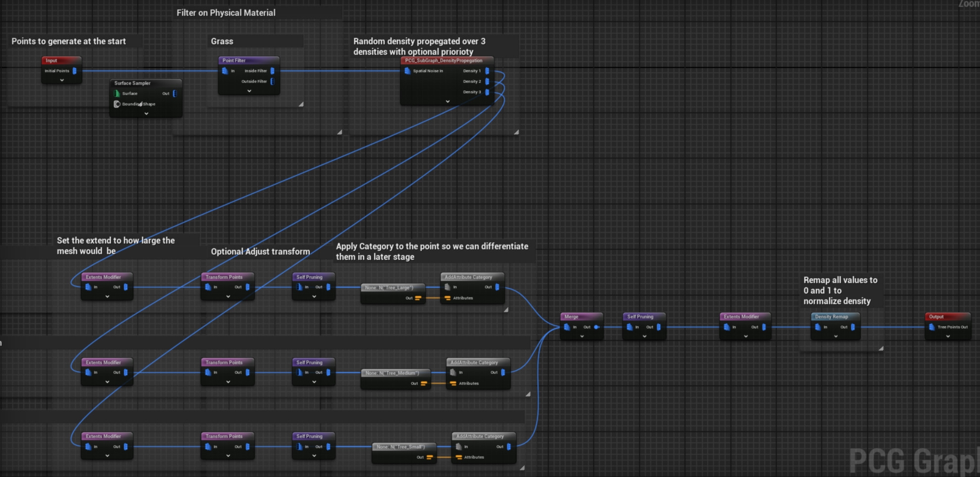The width and height of the screenshot is (980, 477).
Task: Click the Outside Filter output pin
Action: click(272, 81)
